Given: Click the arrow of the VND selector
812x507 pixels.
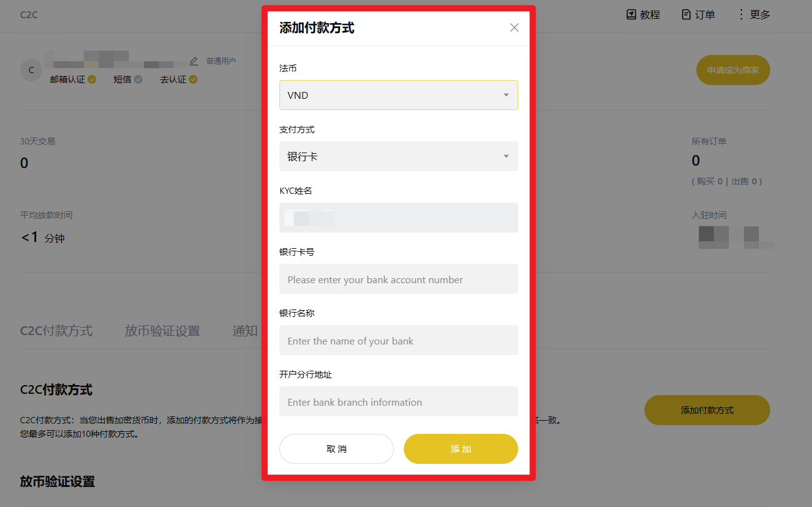Looking at the screenshot, I should (x=506, y=95).
